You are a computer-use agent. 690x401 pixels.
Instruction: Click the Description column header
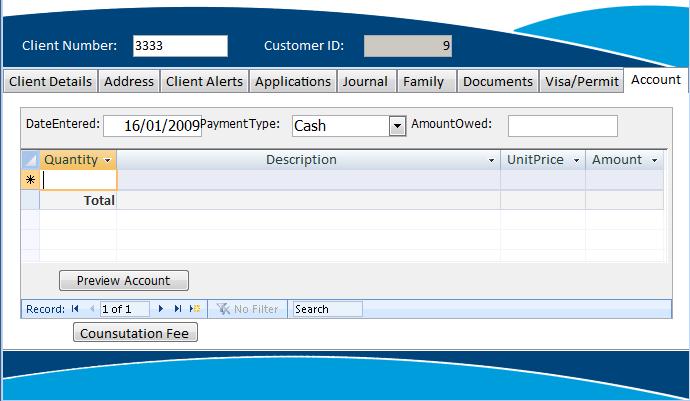[308, 160]
